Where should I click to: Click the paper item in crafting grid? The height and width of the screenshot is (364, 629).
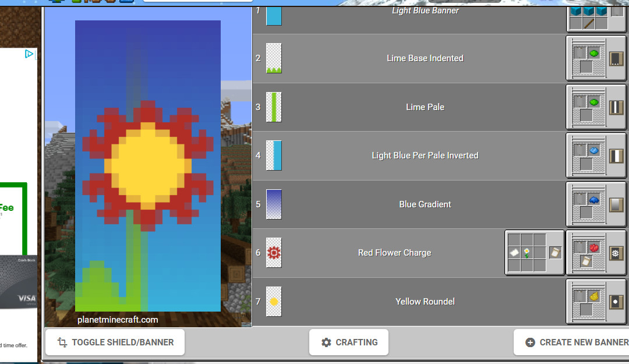pos(514,253)
